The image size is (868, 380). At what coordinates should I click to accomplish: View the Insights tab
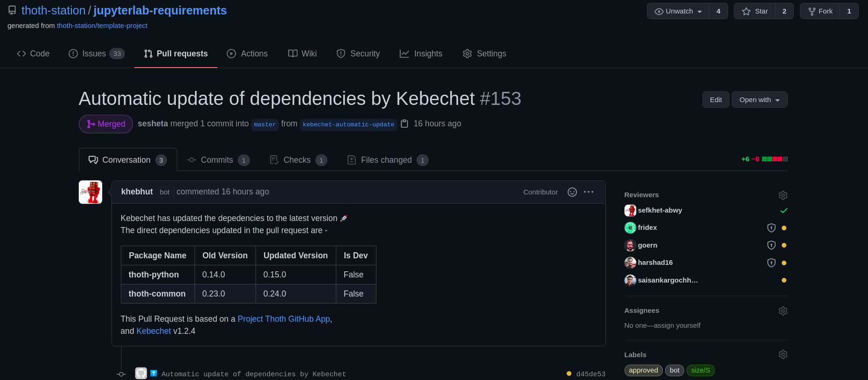click(x=421, y=54)
